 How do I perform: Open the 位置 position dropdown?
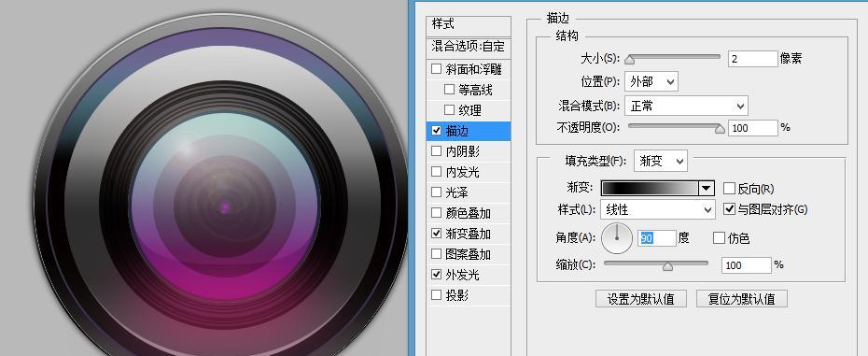pyautogui.click(x=651, y=82)
